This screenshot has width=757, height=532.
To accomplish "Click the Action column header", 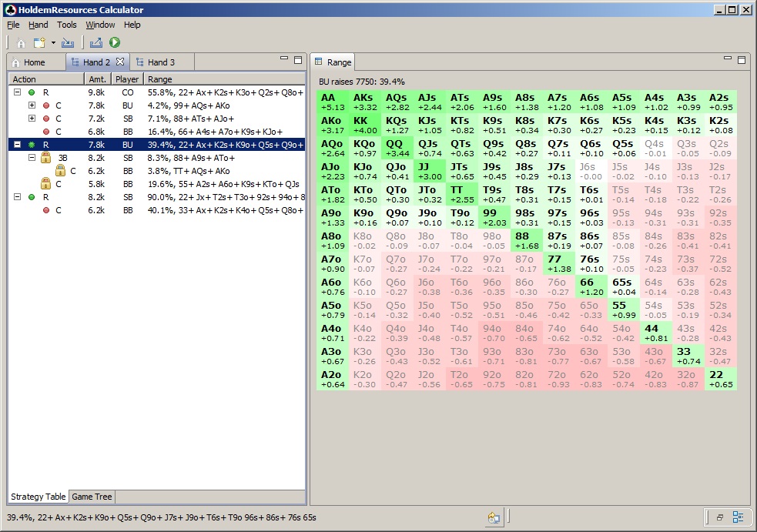I will point(46,79).
